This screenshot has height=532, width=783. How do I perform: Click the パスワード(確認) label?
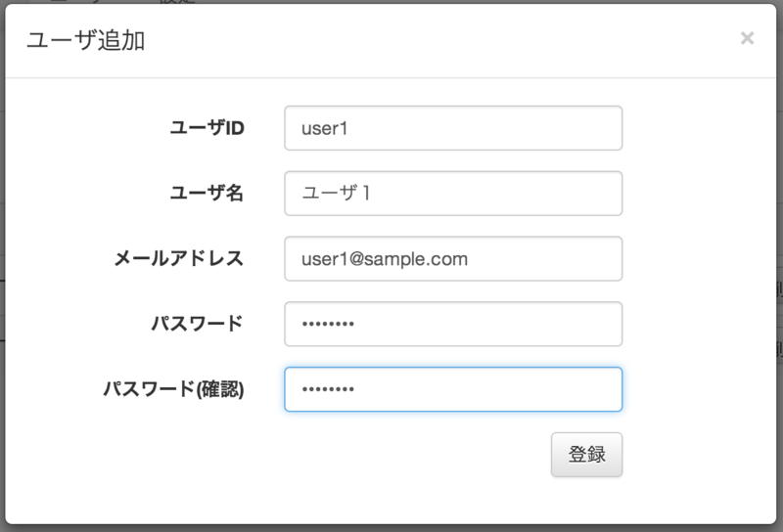coord(173,389)
